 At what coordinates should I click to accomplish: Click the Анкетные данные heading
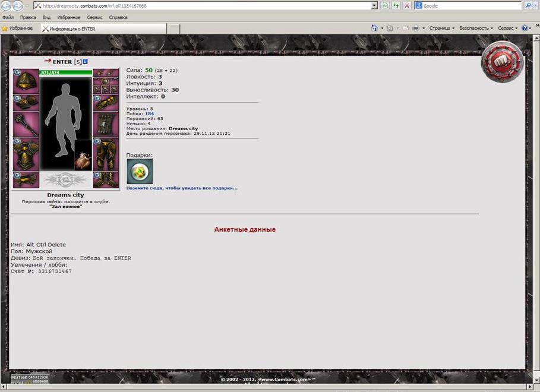click(245, 229)
